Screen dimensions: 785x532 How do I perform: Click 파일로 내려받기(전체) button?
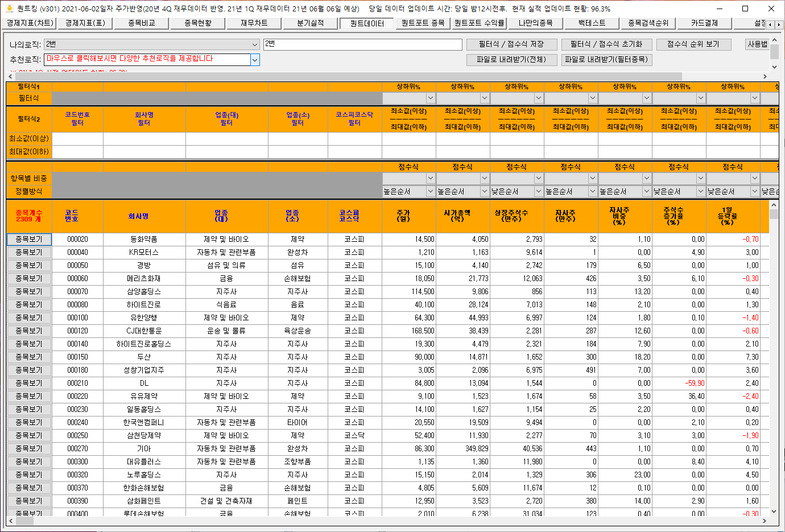(x=511, y=60)
